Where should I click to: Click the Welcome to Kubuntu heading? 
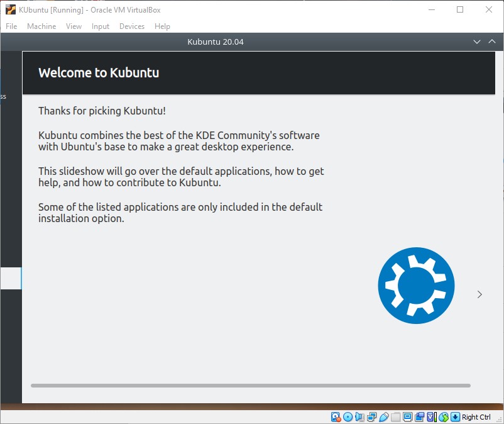coord(99,73)
